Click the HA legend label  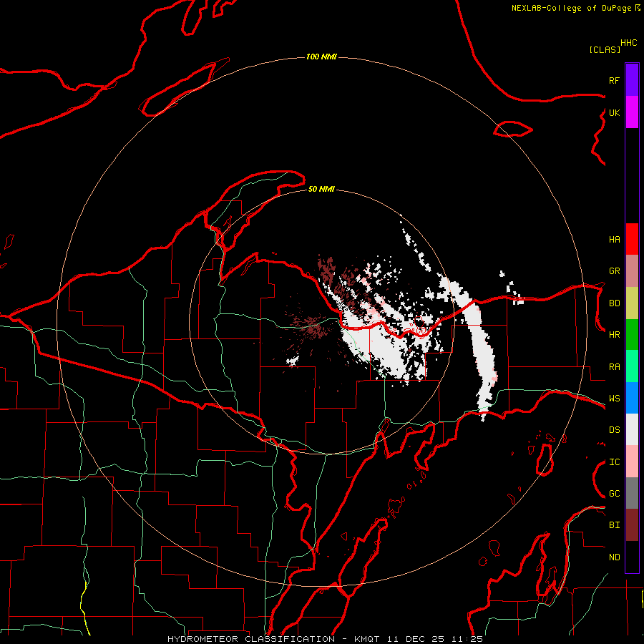pyautogui.click(x=614, y=240)
